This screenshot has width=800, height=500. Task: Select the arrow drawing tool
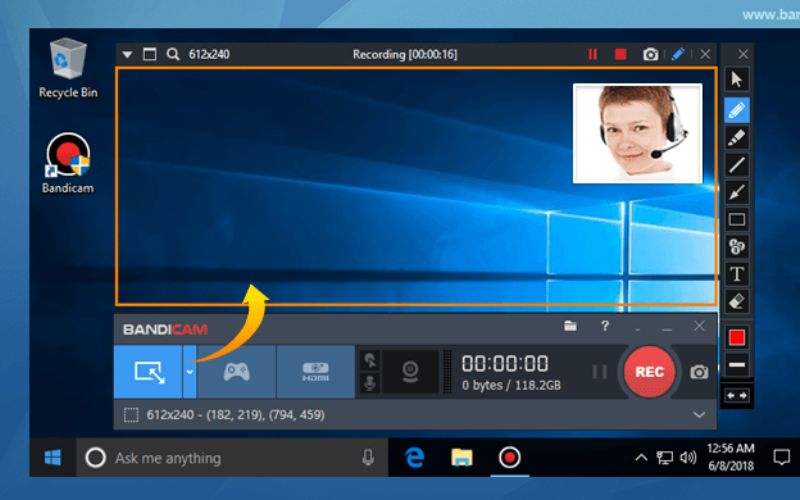point(737,192)
